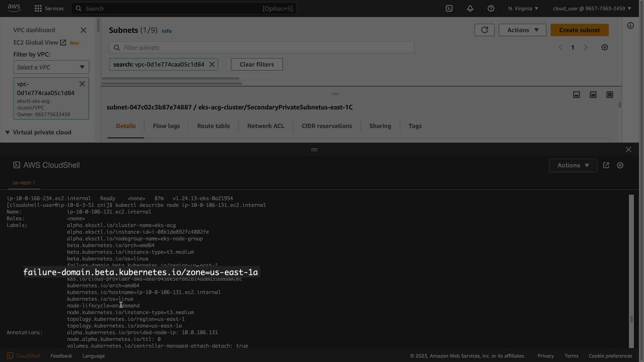
Task: Click the Filter subnets search field
Action: (262, 48)
